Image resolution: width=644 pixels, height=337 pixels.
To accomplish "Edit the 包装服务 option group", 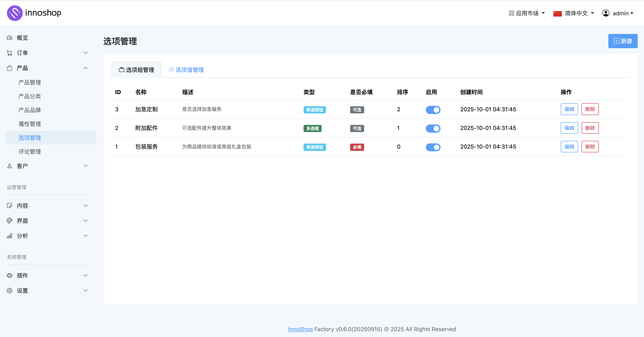I will [x=569, y=147].
